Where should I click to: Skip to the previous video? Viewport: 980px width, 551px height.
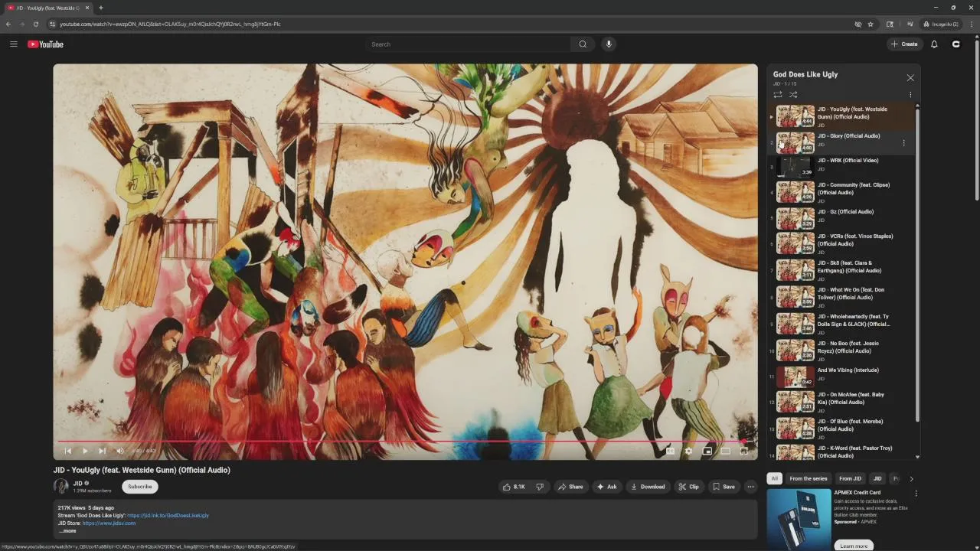[x=67, y=451]
